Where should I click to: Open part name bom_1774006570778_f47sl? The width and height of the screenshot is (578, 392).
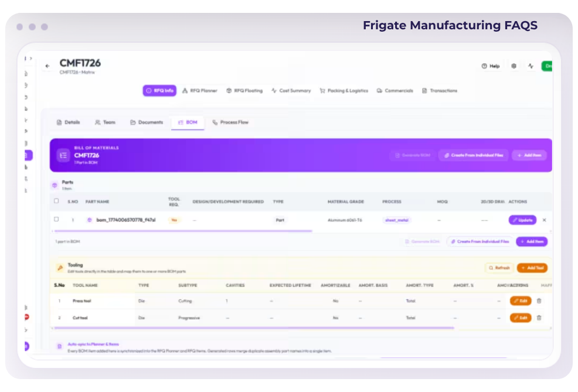pyautogui.click(x=125, y=220)
